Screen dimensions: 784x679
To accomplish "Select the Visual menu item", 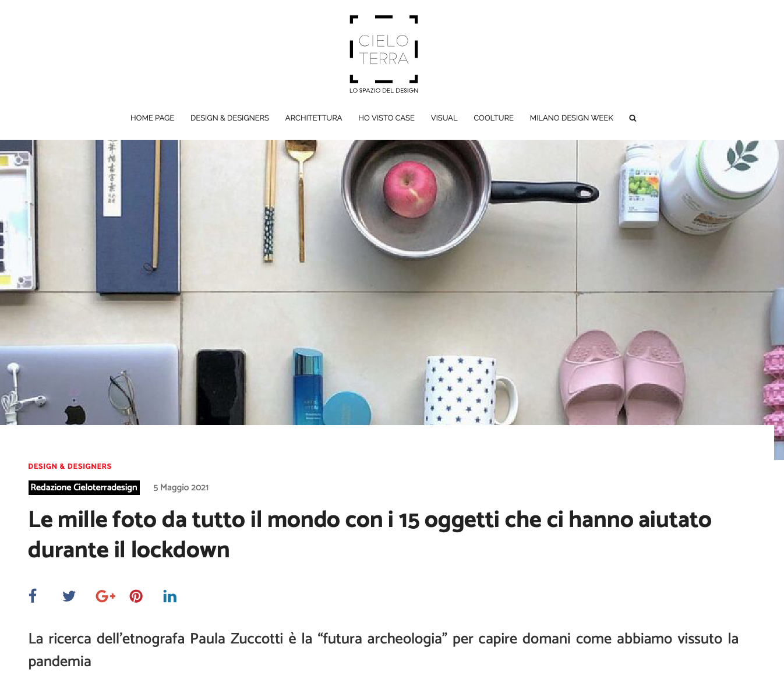I will pyautogui.click(x=444, y=118).
